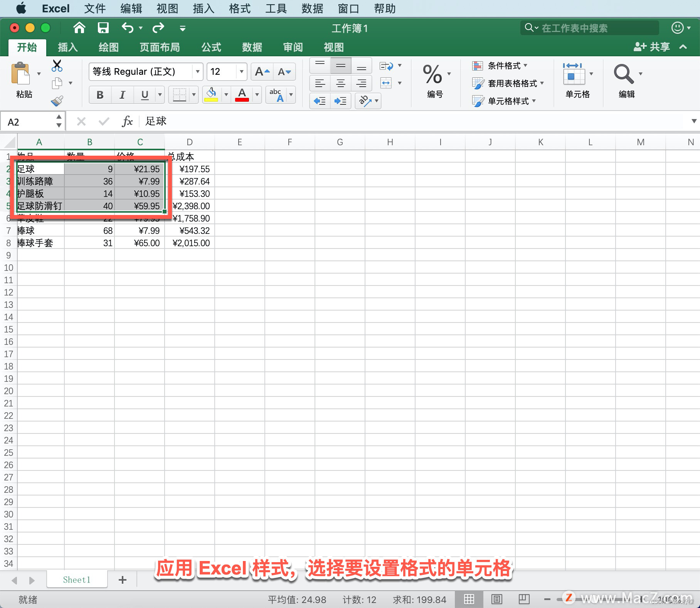
Task: Expand the formula bar
Action: (x=694, y=121)
